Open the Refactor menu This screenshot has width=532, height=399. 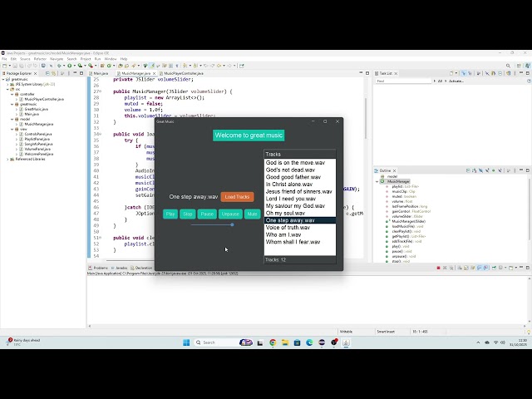40,59
